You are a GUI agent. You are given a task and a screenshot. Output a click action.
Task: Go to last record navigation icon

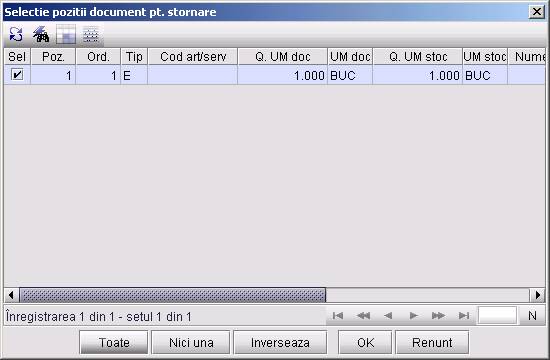(464, 315)
